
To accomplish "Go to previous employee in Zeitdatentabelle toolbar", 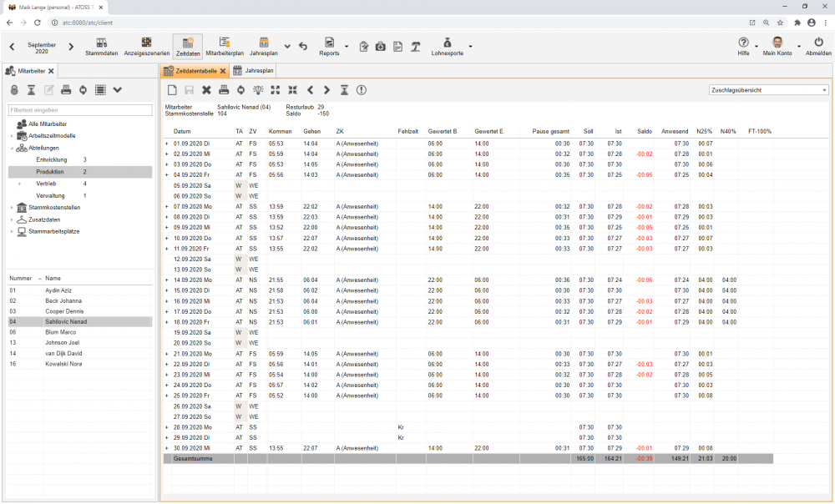I will tap(310, 90).
